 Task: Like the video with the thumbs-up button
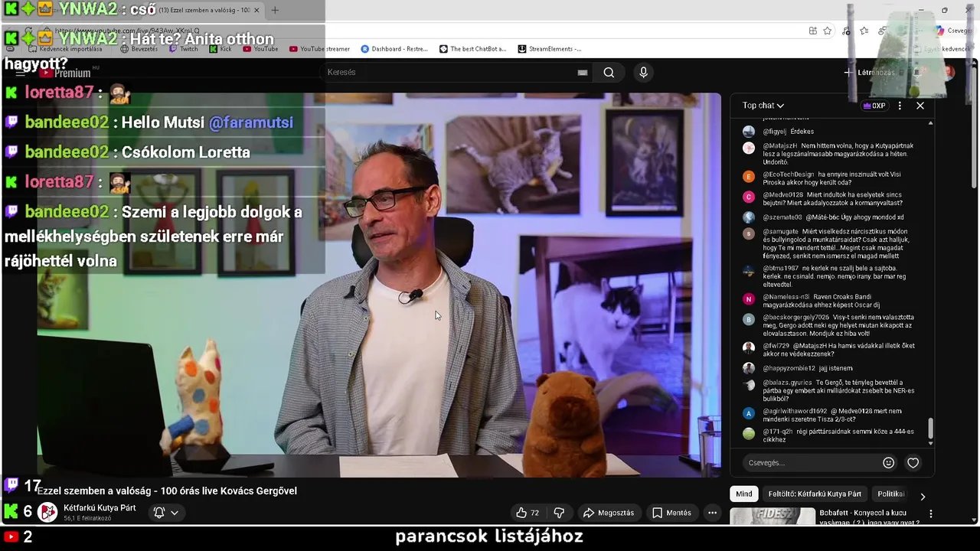[x=528, y=513]
